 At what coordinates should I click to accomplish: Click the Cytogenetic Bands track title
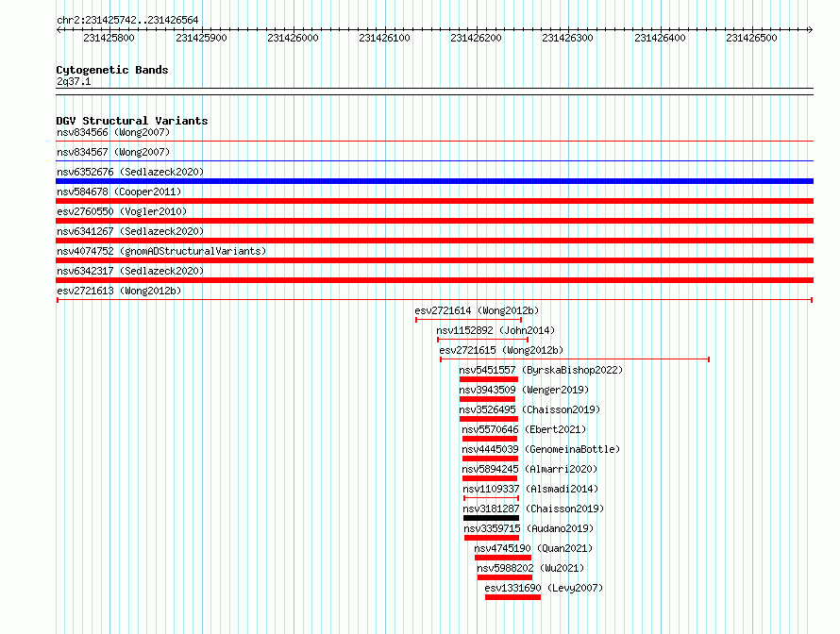[x=112, y=70]
